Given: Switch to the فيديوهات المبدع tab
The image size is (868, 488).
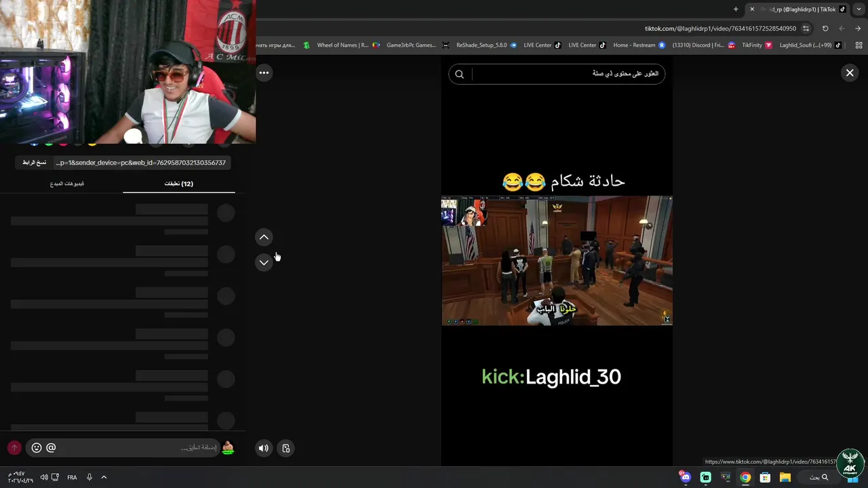Looking at the screenshot, I should pyautogui.click(x=67, y=184).
